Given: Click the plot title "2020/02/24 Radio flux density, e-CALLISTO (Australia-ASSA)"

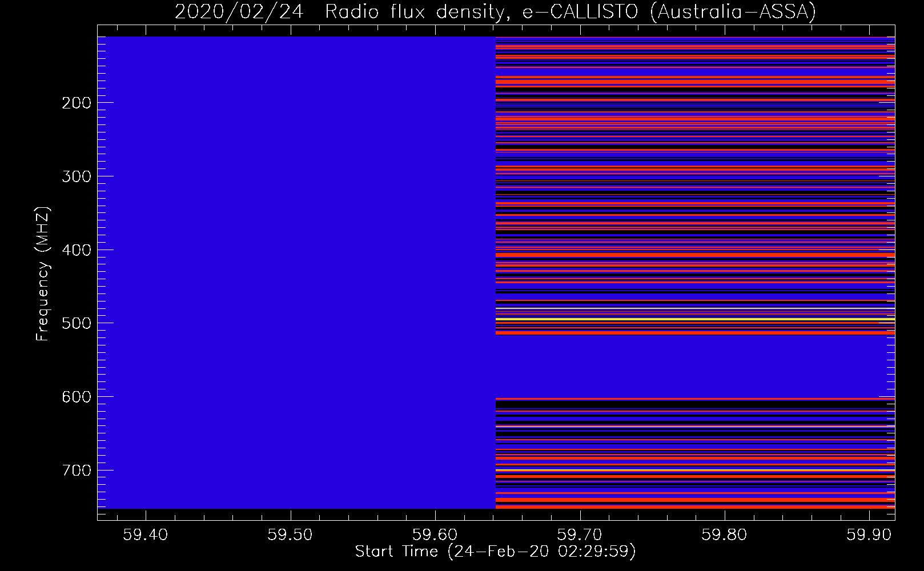Looking at the screenshot, I should 495,11.
